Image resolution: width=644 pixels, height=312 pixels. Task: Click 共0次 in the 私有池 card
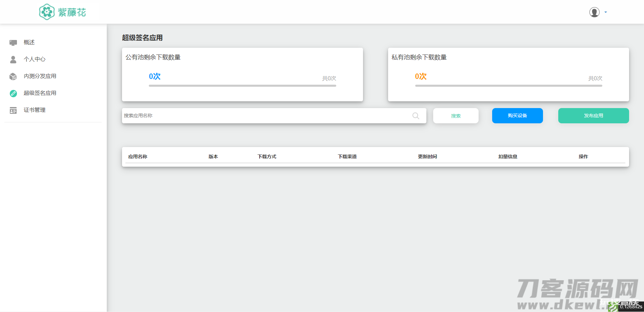click(x=595, y=78)
